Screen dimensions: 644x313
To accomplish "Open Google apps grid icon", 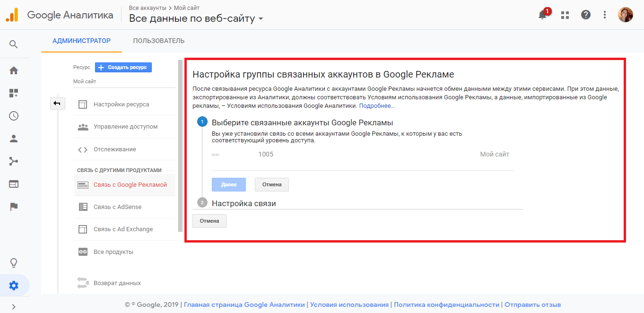I will tap(565, 15).
